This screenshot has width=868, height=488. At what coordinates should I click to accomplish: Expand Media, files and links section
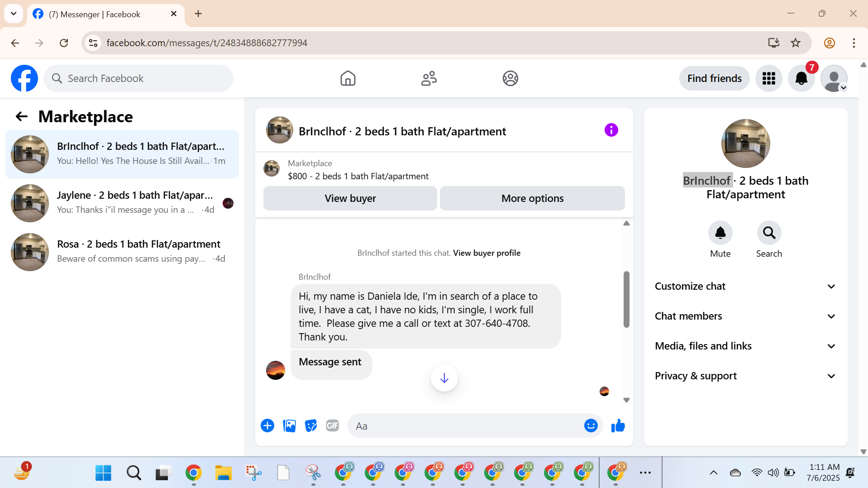coord(745,346)
